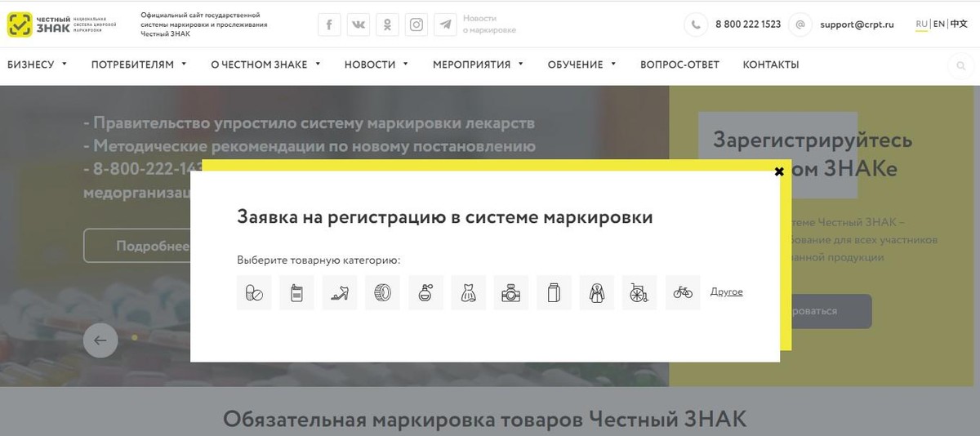Select the fur coat category icon

coord(597,292)
